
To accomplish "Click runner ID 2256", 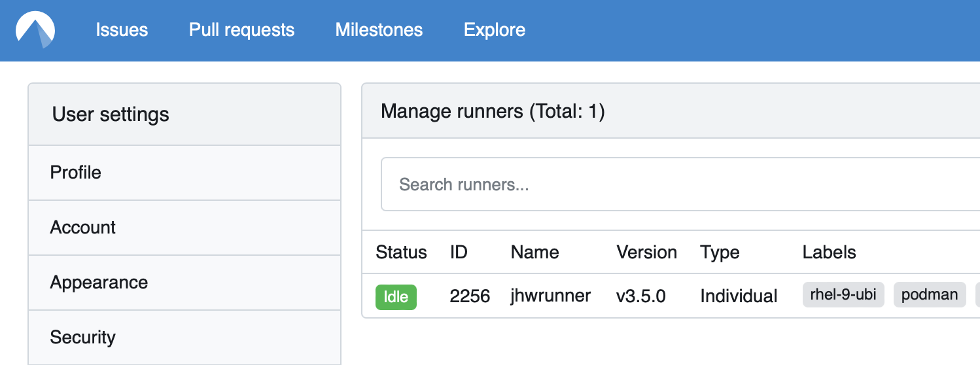I will pos(470,296).
